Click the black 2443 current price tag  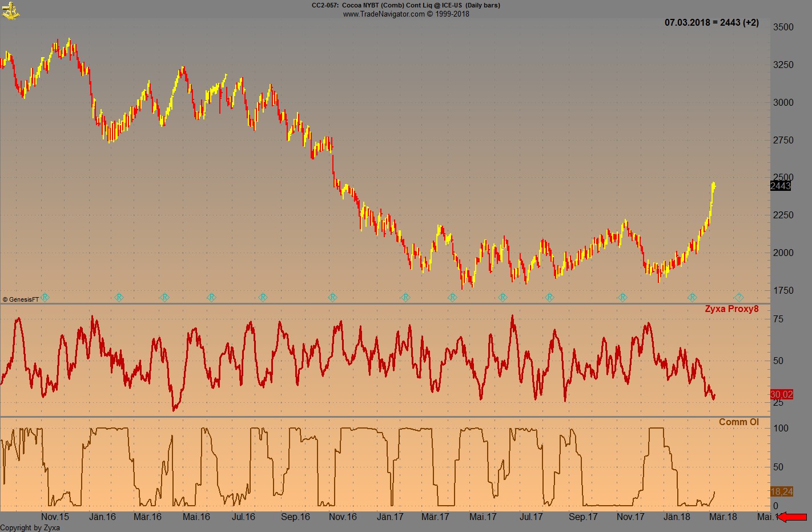pos(780,186)
